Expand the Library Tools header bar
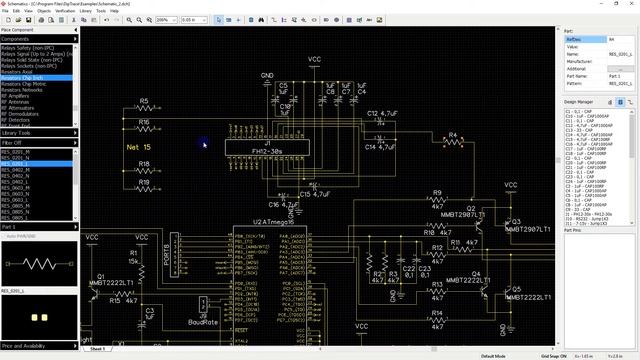This screenshot has height=360, width=640. point(39,133)
